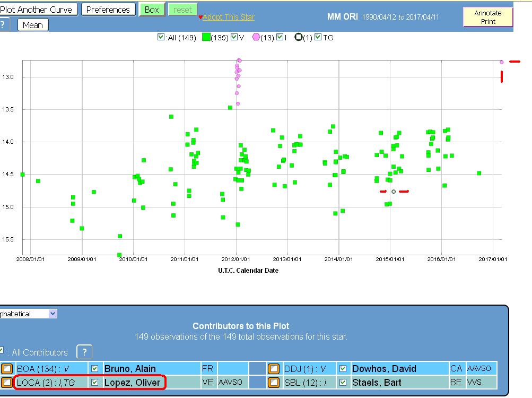
Task: Click the Mean button
Action: click(33, 25)
